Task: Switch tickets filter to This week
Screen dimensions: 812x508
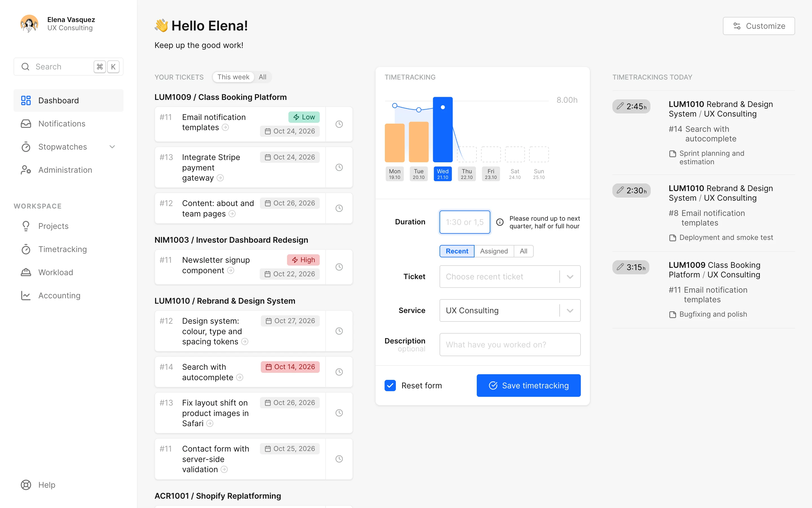Action: (233, 77)
